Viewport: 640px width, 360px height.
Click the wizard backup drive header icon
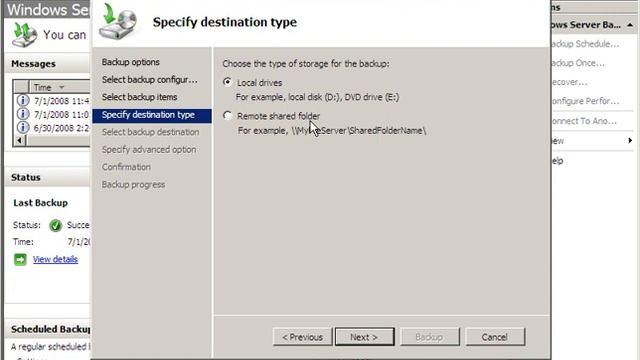pos(118,22)
